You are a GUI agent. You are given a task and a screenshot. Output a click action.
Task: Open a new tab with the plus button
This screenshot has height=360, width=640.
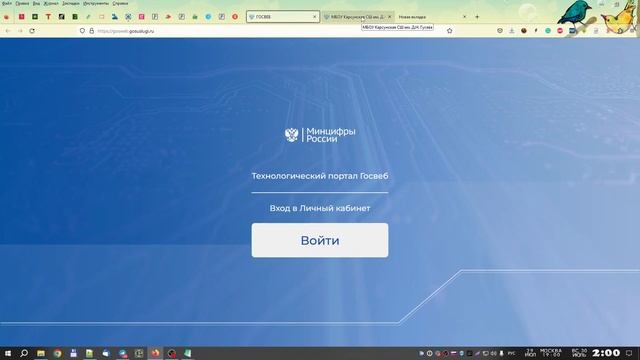tap(477, 17)
